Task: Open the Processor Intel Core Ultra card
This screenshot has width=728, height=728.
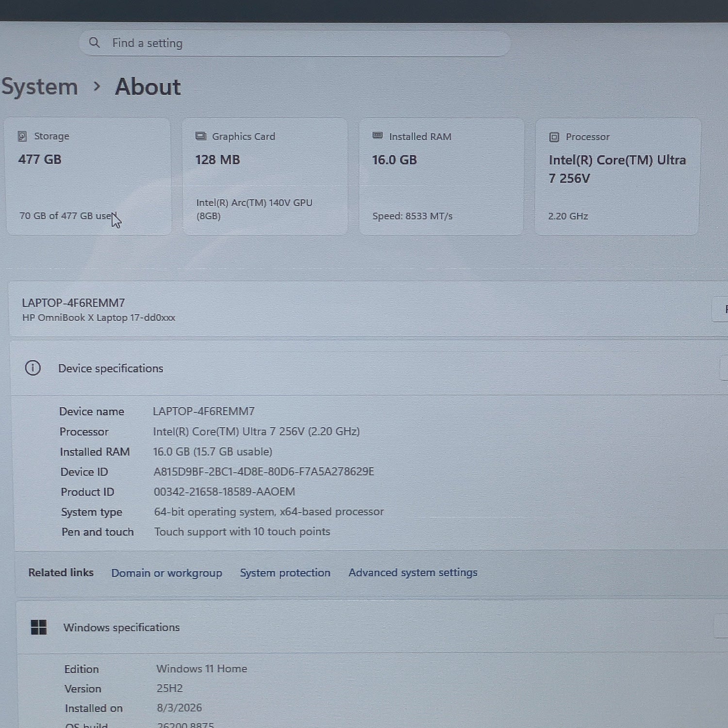Action: click(617, 177)
